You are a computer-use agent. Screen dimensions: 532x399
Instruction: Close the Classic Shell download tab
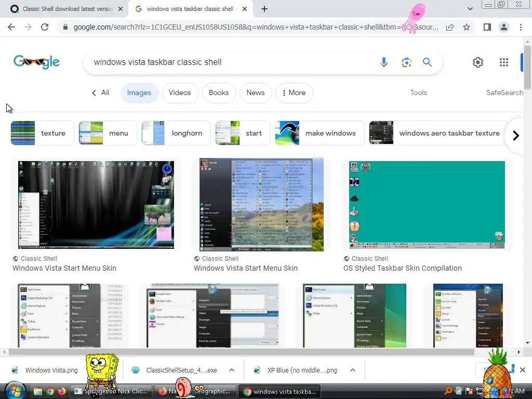(121, 9)
